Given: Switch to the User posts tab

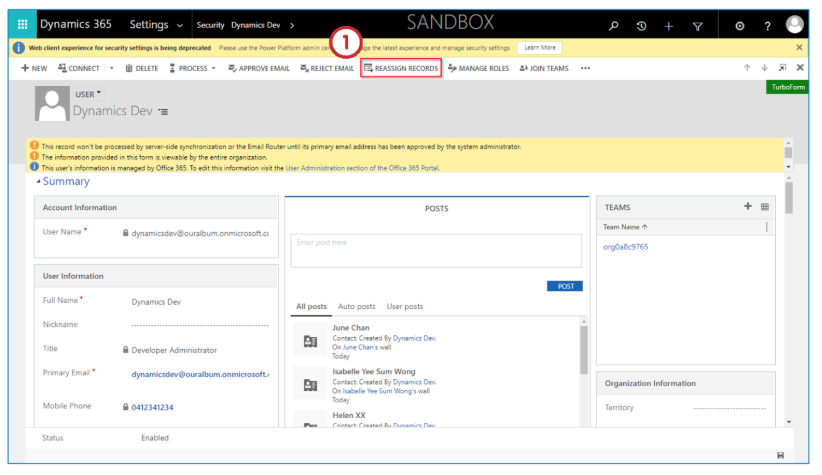Looking at the screenshot, I should 404,306.
